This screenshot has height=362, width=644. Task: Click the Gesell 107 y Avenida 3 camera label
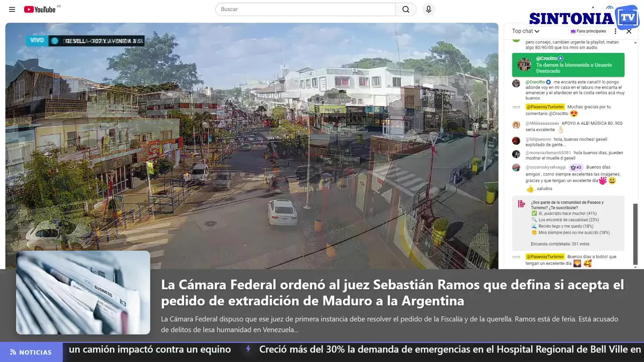97,41
